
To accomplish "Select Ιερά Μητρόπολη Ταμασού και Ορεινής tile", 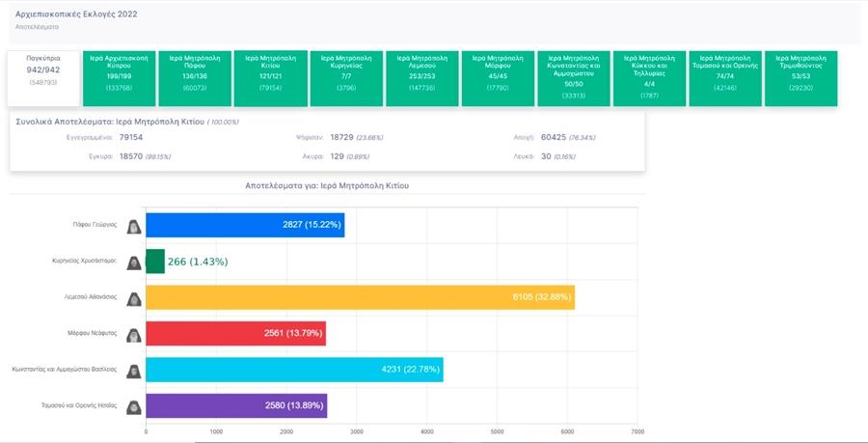I will (725, 78).
